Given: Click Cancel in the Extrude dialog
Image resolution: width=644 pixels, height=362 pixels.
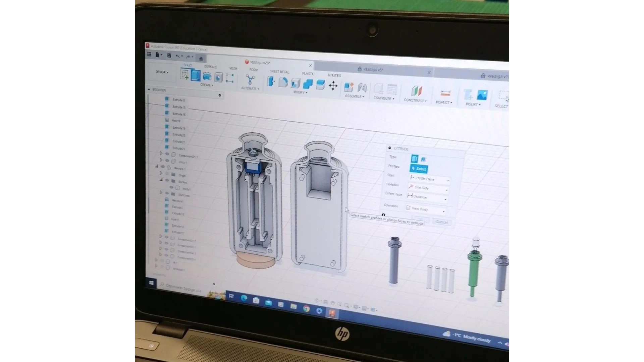Looking at the screenshot, I should (441, 222).
